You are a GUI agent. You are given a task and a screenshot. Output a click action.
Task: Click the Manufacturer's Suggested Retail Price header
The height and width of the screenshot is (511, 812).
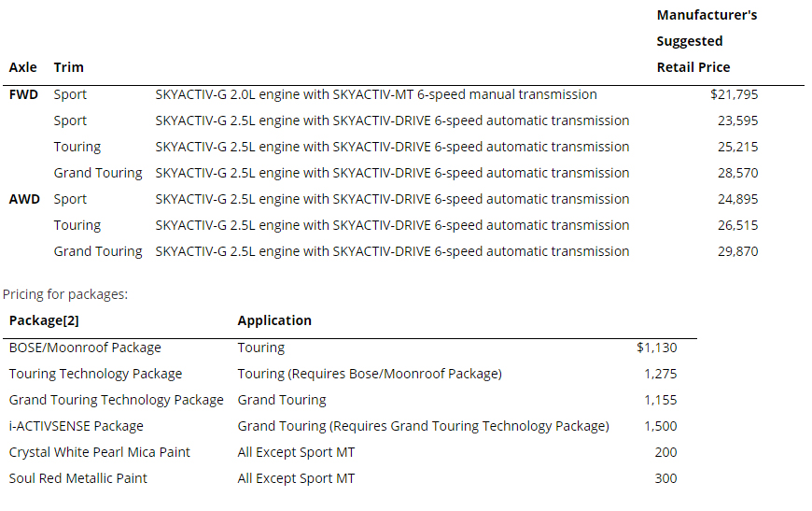click(x=706, y=41)
